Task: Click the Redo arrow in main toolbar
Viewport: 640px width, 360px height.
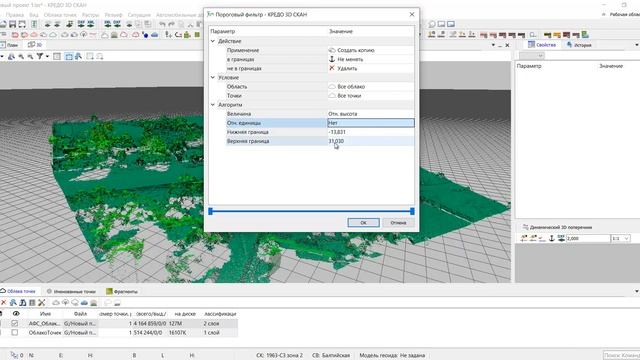Action: point(171,24)
